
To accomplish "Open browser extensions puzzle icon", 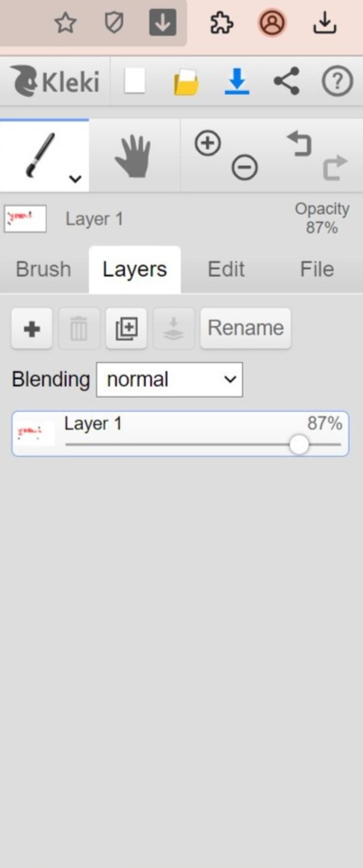I will coord(222,23).
